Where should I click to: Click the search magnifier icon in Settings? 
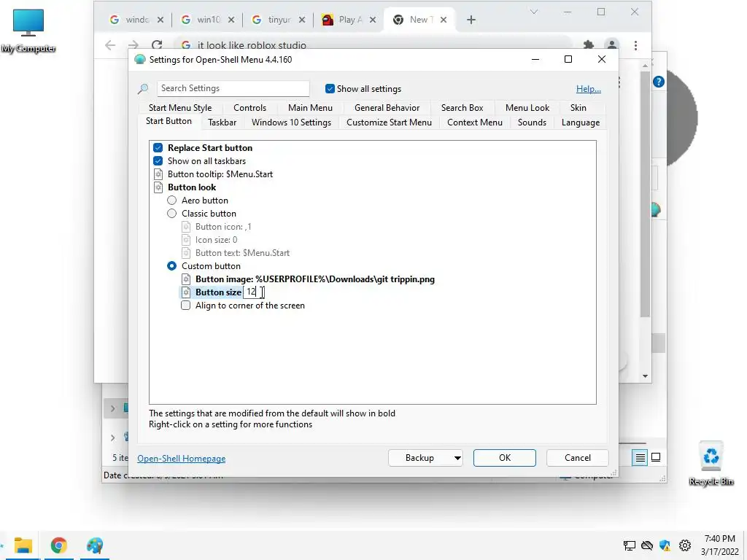click(x=142, y=88)
